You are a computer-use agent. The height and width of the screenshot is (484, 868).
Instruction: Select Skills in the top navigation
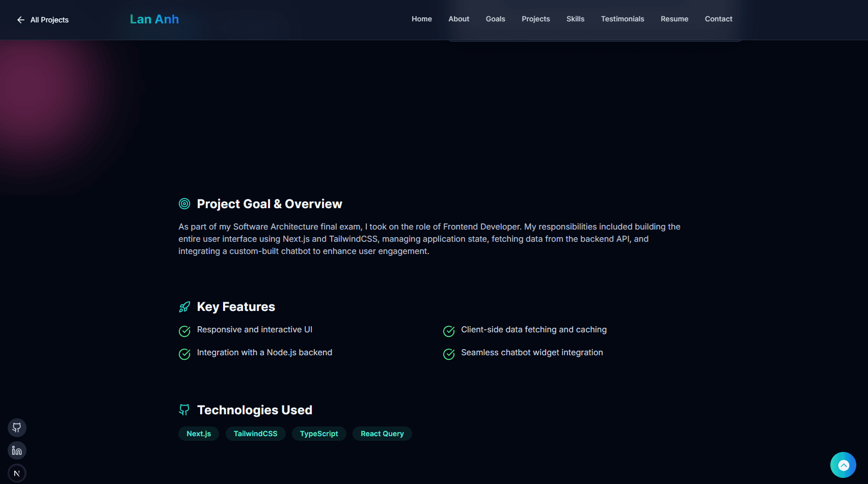575,19
